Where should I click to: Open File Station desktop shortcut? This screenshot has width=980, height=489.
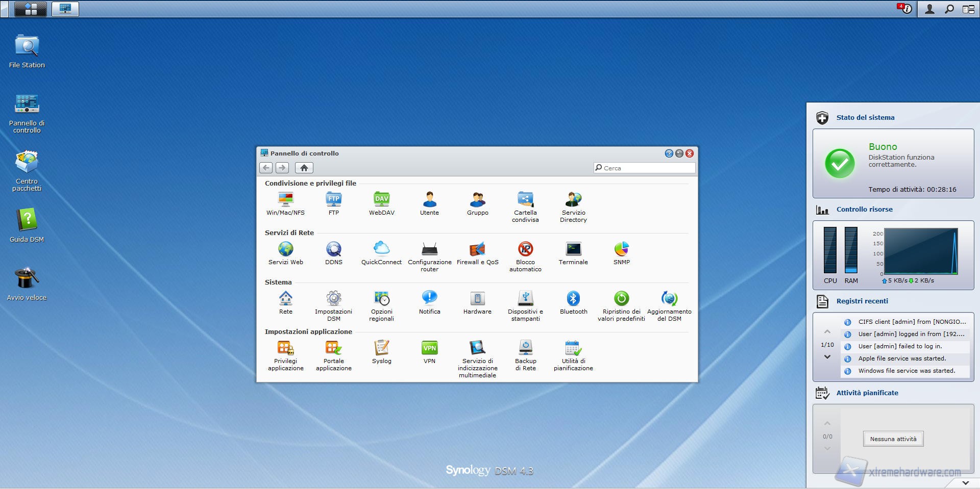pyautogui.click(x=27, y=52)
